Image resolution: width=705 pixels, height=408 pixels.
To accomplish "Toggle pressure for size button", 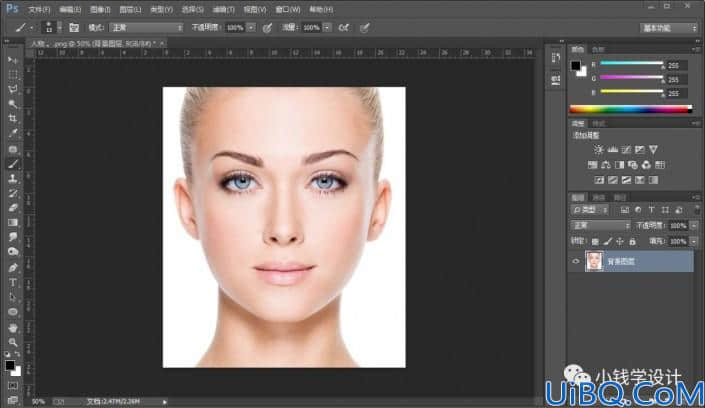I will [x=365, y=28].
